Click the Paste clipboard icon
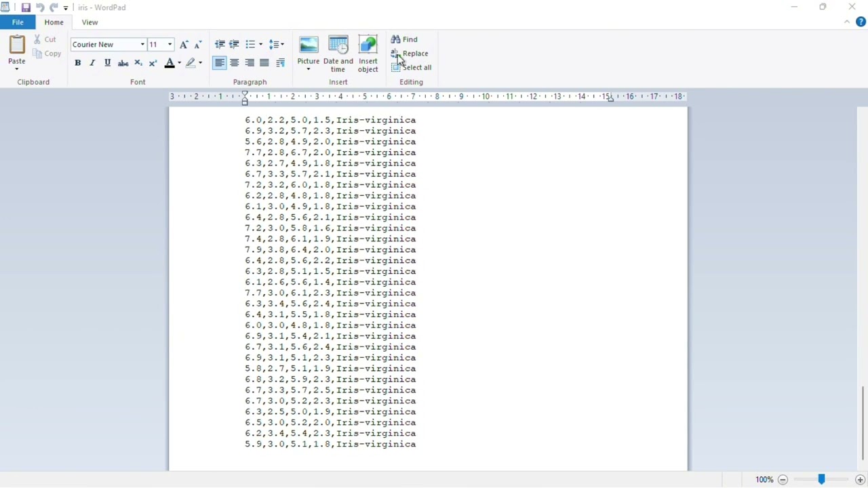Viewport: 868px width, 488px height. [17, 45]
